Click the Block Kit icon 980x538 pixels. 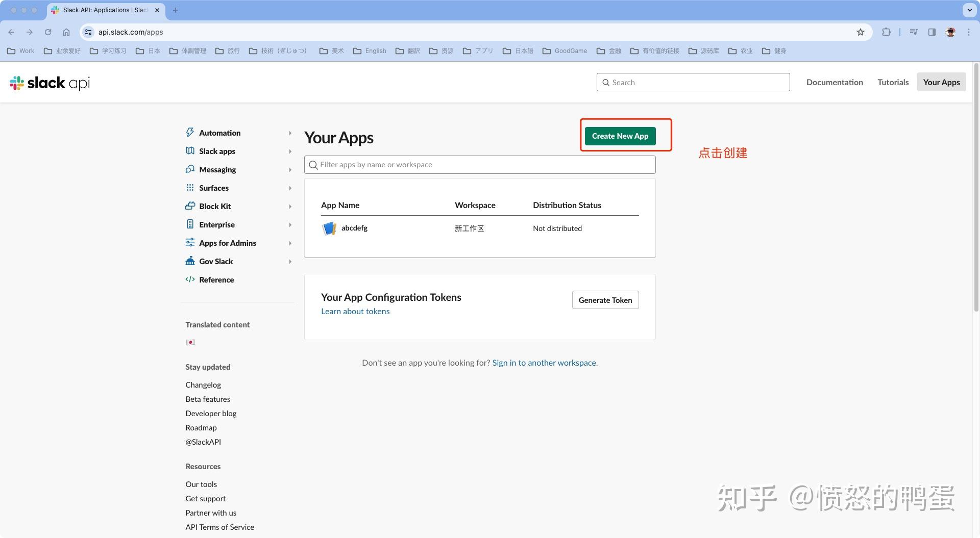pos(190,206)
